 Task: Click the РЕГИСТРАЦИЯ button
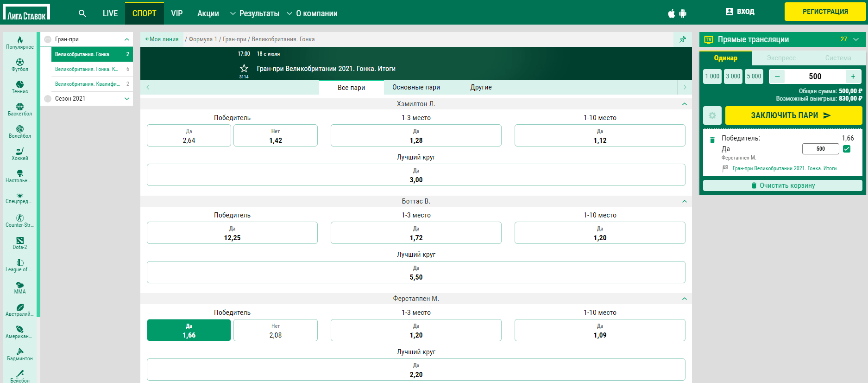pyautogui.click(x=825, y=12)
